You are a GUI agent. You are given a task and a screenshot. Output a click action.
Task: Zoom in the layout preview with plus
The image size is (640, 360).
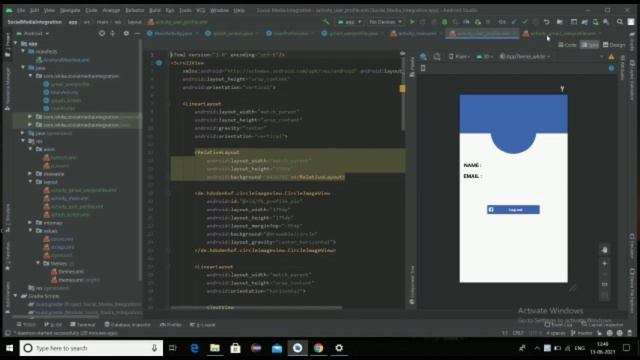(604, 264)
